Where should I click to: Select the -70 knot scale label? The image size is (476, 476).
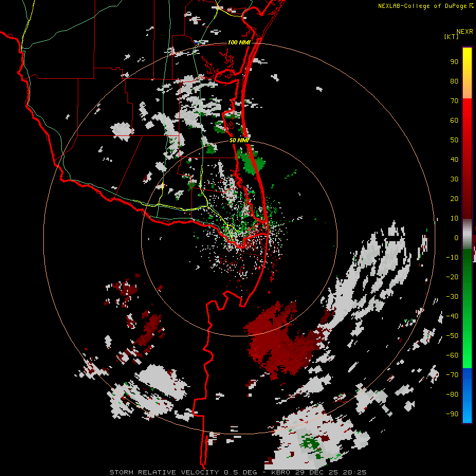(x=452, y=375)
